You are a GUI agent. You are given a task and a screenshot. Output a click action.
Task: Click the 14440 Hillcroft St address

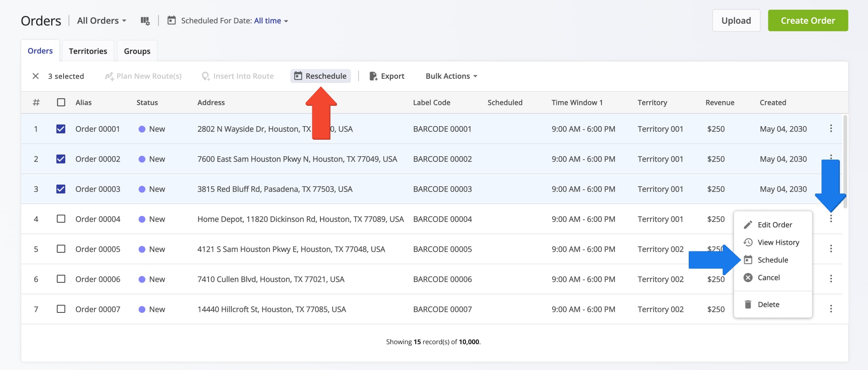click(272, 309)
